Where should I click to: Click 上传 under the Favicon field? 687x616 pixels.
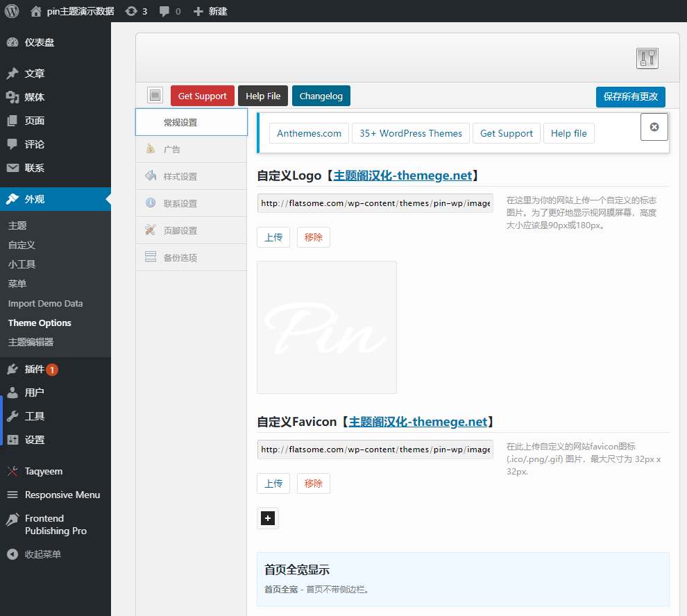[x=273, y=484]
